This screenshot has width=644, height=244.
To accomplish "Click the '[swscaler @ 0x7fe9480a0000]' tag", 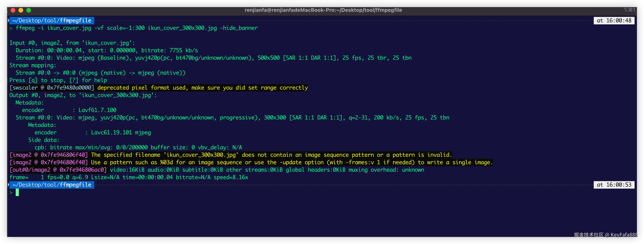I will (x=52, y=88).
